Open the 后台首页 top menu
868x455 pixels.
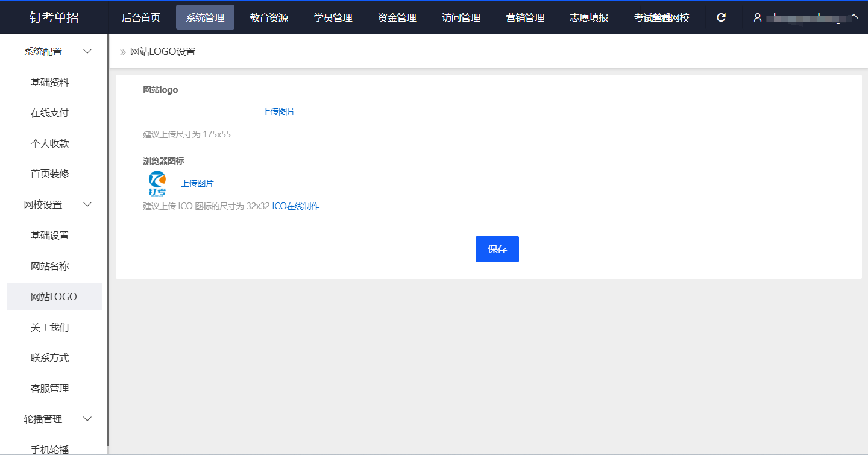(141, 17)
